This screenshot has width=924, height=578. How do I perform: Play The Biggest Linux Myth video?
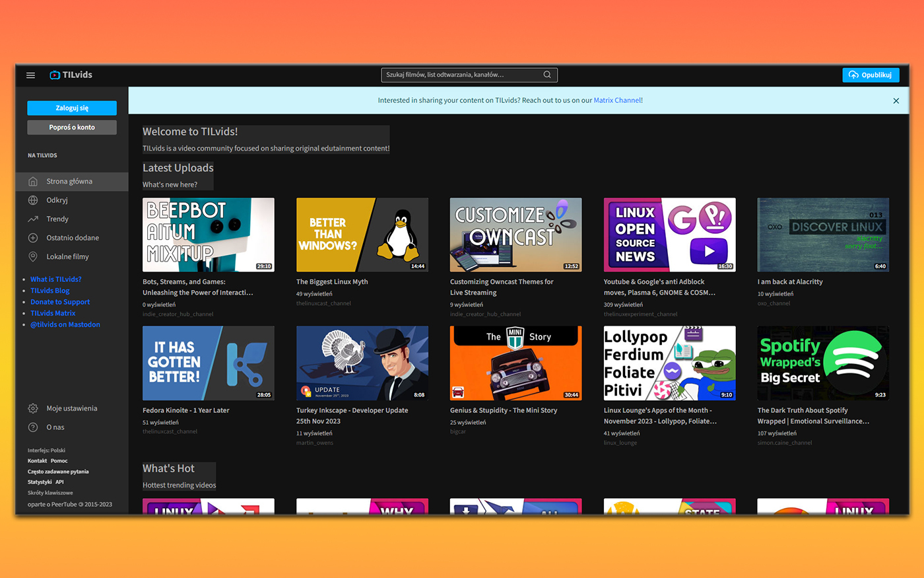pos(362,235)
